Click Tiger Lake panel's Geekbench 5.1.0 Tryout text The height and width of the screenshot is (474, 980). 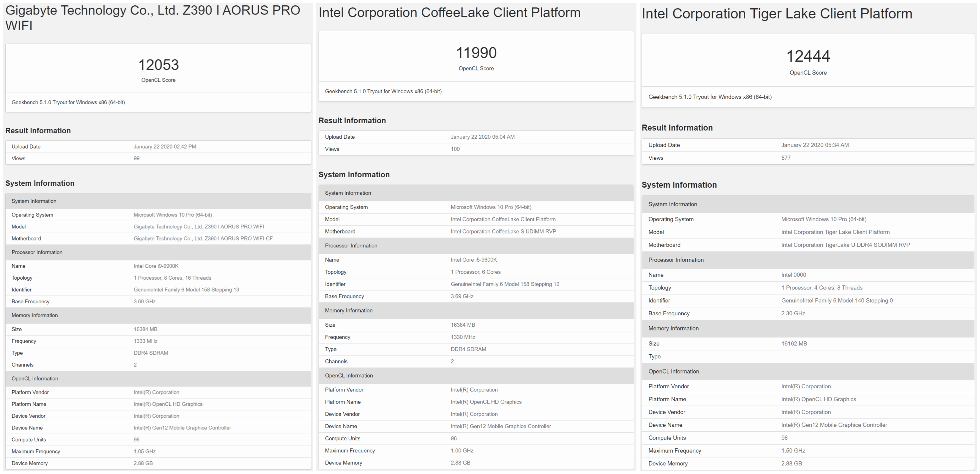click(x=710, y=97)
